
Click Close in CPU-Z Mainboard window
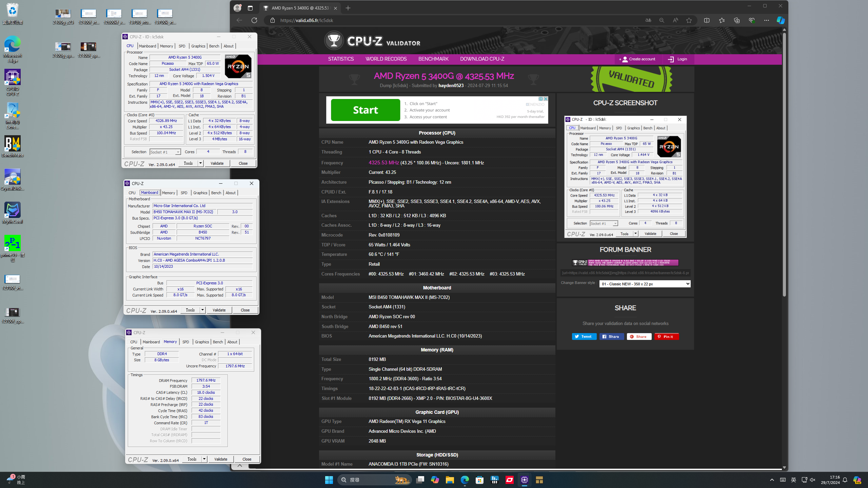pos(245,310)
